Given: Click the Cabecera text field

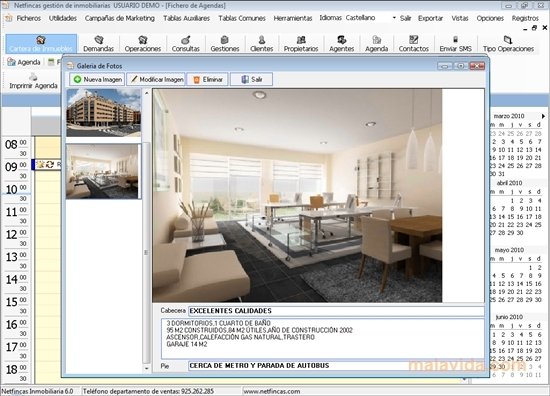Looking at the screenshot, I should click(x=336, y=311).
